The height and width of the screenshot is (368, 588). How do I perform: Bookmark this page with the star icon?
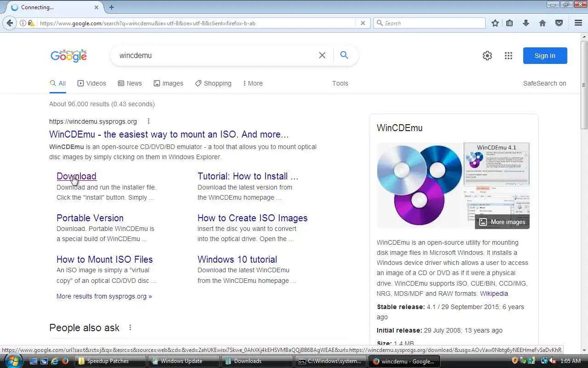[495, 23]
